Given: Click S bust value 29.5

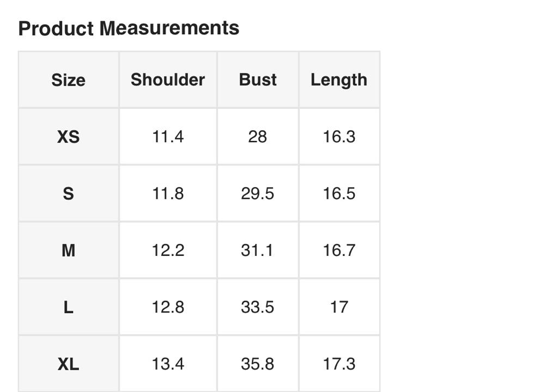Looking at the screenshot, I should 258,193.
